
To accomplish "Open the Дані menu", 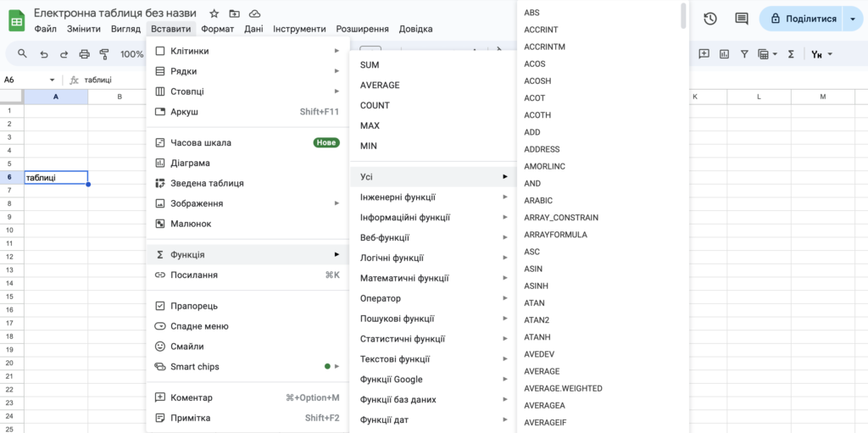I will [x=253, y=29].
